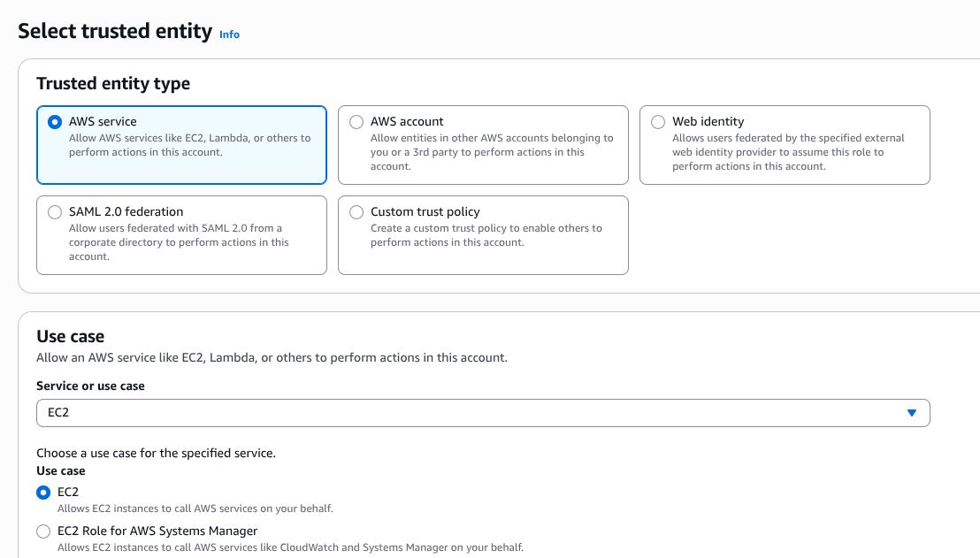Choose the EC2 use case radio button
The height and width of the screenshot is (558, 980).
click(x=43, y=493)
